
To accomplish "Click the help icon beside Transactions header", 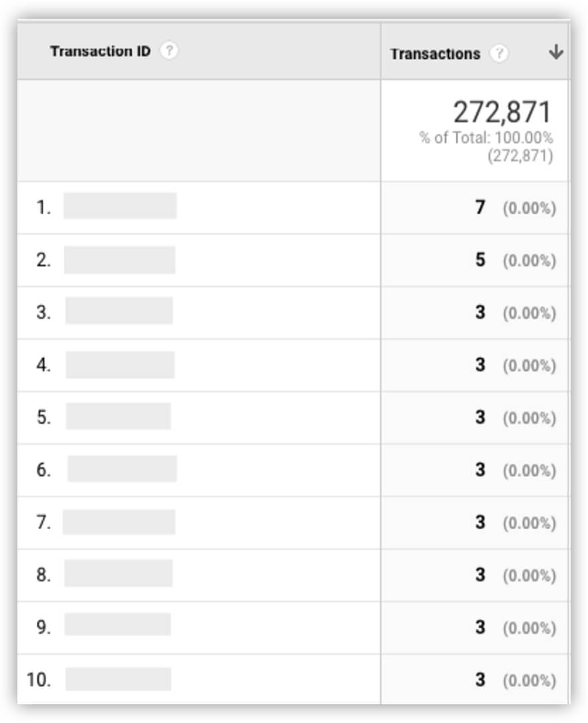I will [x=498, y=54].
